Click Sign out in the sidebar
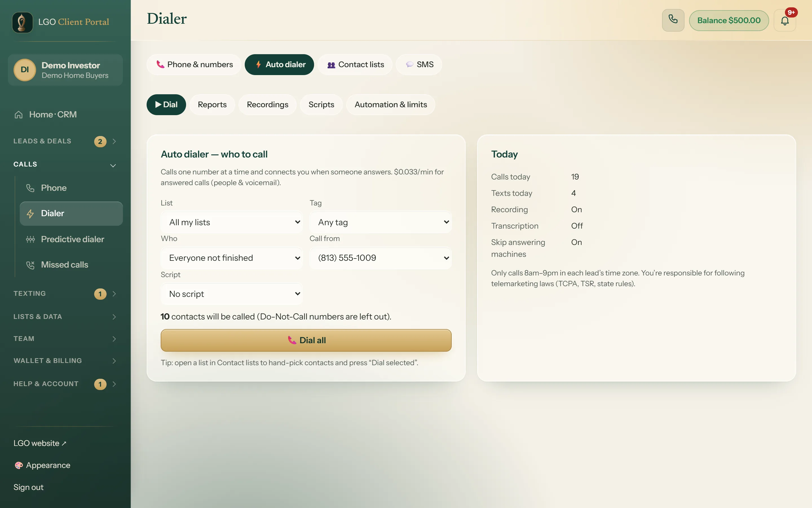 (28, 487)
